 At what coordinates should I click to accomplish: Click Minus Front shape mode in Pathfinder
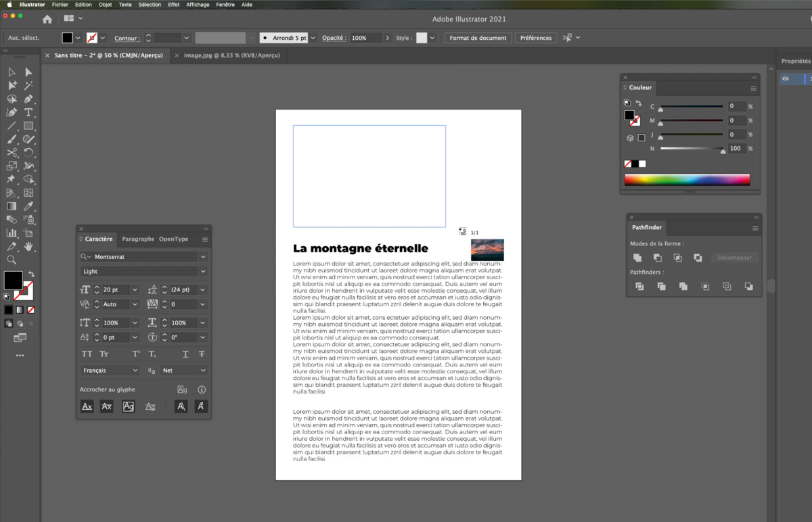658,258
